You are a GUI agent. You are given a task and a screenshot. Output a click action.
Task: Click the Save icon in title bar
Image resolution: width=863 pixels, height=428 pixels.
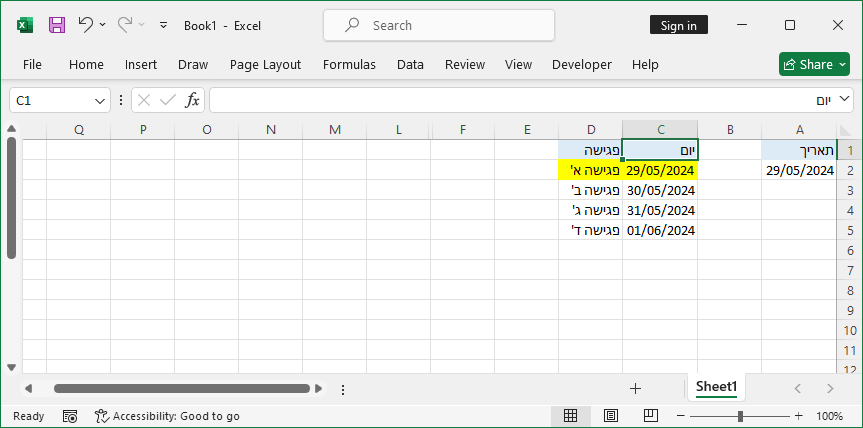coord(57,25)
